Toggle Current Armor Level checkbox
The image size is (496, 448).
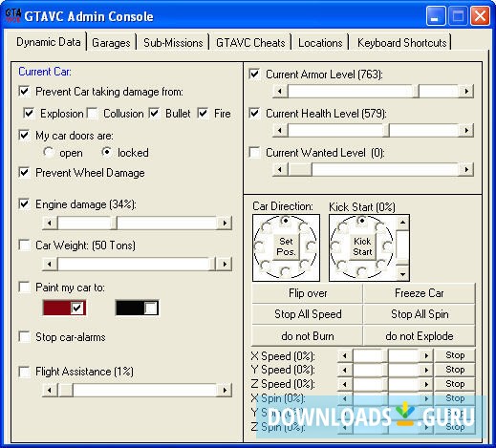(254, 75)
